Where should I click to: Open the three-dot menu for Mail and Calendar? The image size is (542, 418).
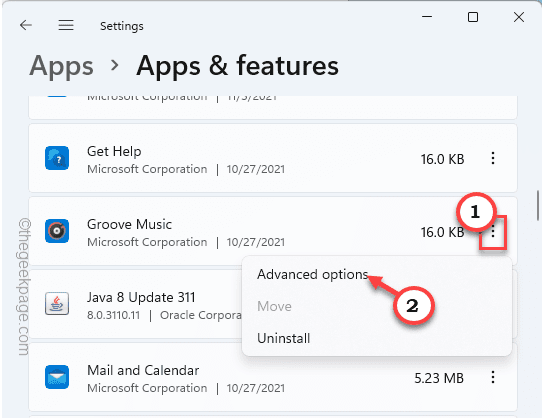click(493, 377)
